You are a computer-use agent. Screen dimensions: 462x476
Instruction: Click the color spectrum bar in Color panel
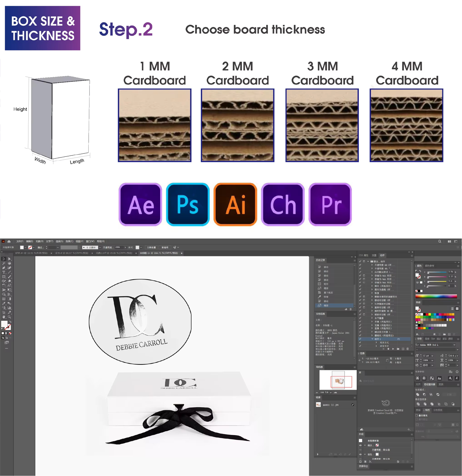[436, 296]
